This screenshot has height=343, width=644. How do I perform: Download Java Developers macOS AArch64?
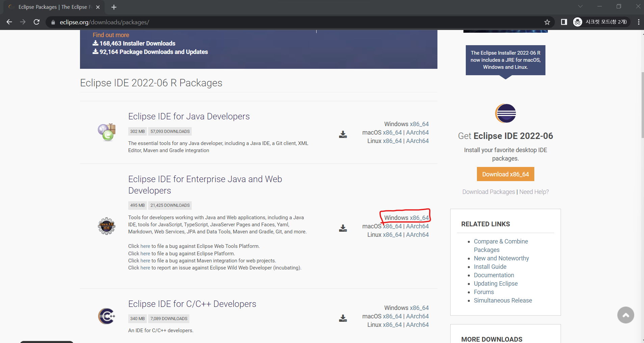click(417, 133)
